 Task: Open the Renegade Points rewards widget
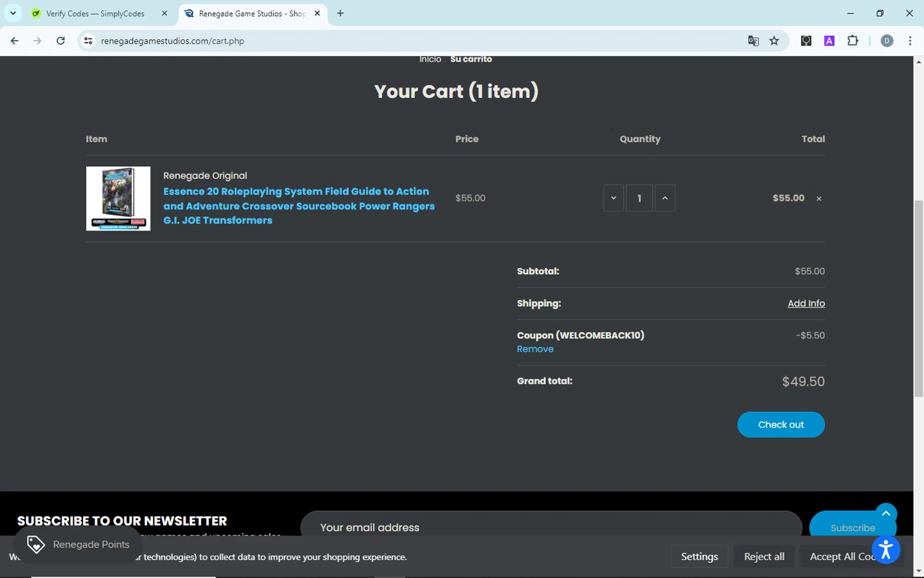pos(78,544)
